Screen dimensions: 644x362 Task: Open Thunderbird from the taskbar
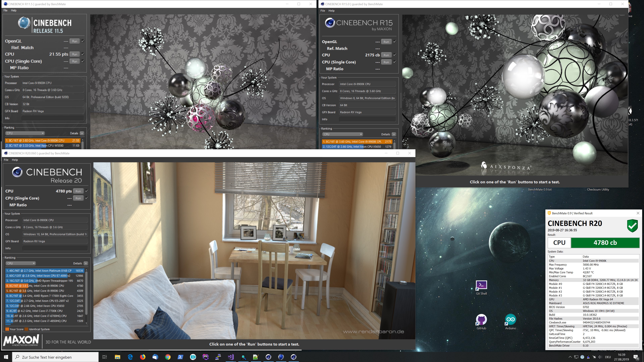155,357
